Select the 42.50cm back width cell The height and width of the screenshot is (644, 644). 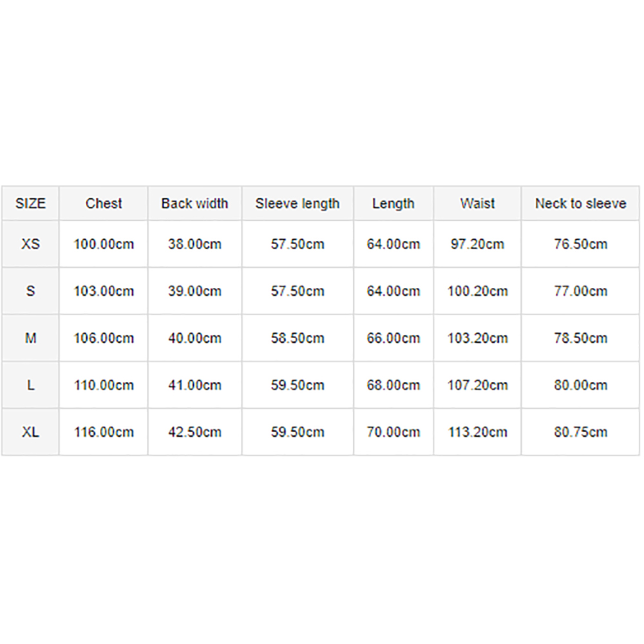click(194, 431)
